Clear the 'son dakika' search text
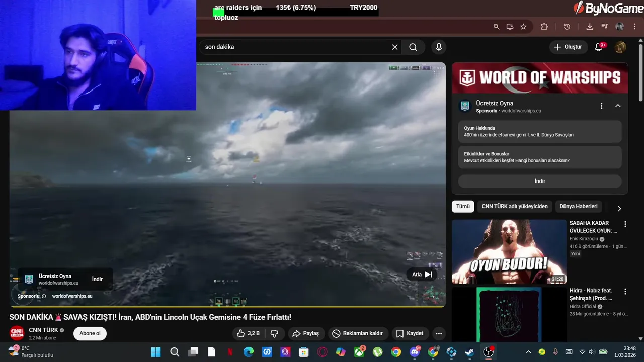Screen dimensions: 644x362 (x=395, y=47)
